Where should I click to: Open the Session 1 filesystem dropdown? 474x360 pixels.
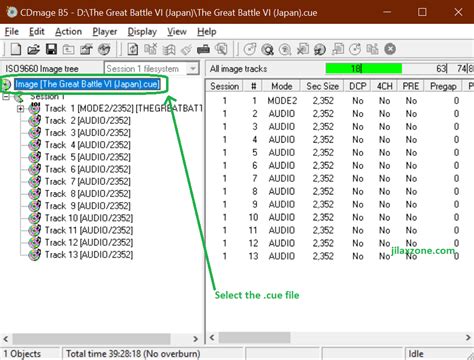pos(192,69)
